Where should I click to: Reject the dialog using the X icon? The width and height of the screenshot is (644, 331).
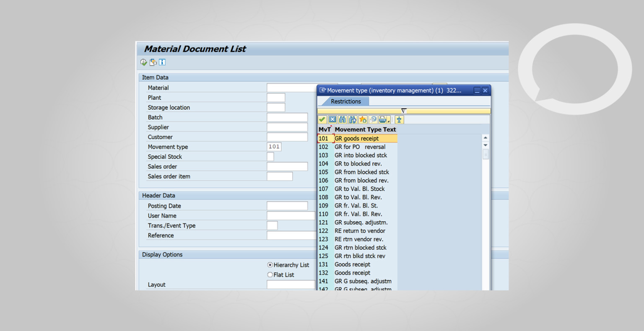tap(332, 119)
